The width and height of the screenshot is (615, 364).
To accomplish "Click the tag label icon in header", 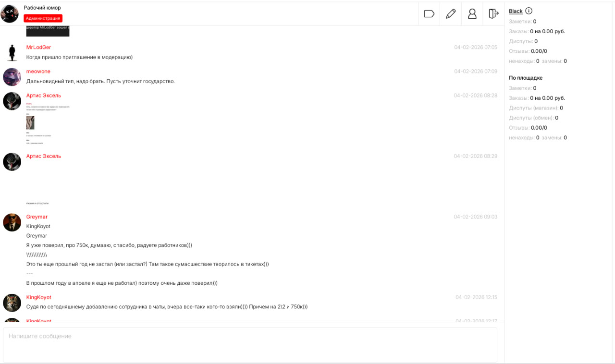I will [x=429, y=14].
